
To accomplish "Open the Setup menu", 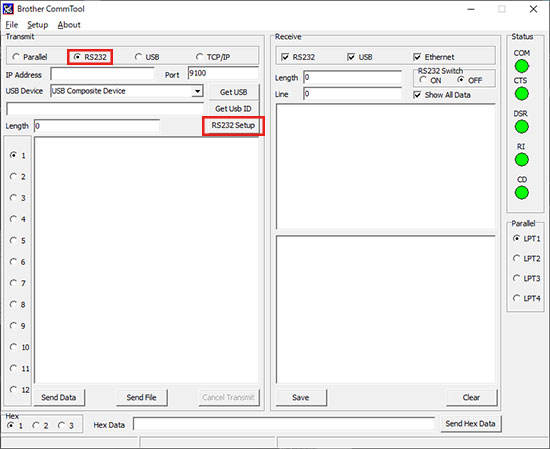I will (x=38, y=25).
